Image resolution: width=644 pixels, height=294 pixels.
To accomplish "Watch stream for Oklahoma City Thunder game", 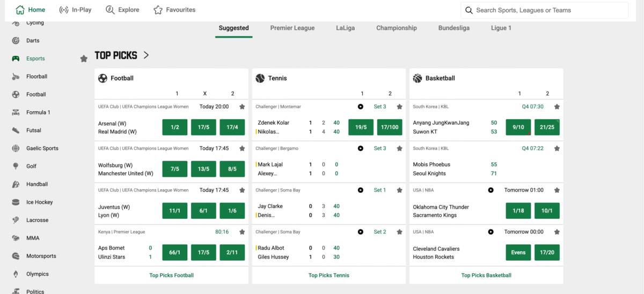I will click(491, 190).
